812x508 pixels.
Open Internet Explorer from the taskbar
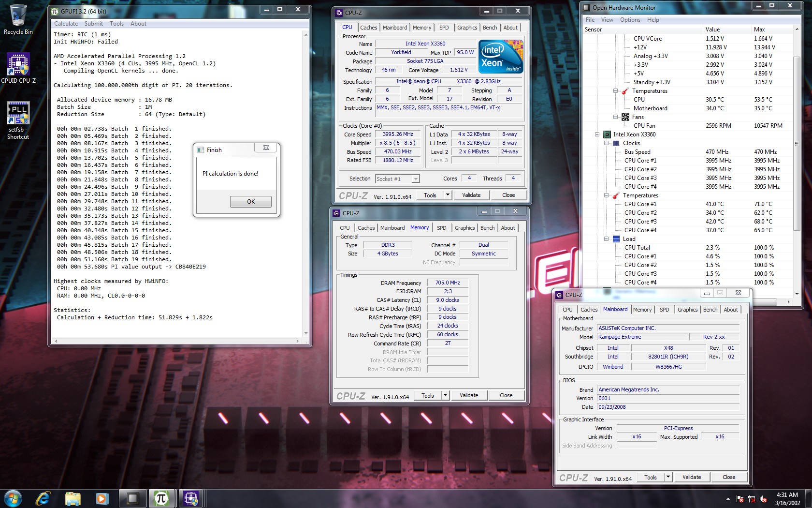point(43,498)
